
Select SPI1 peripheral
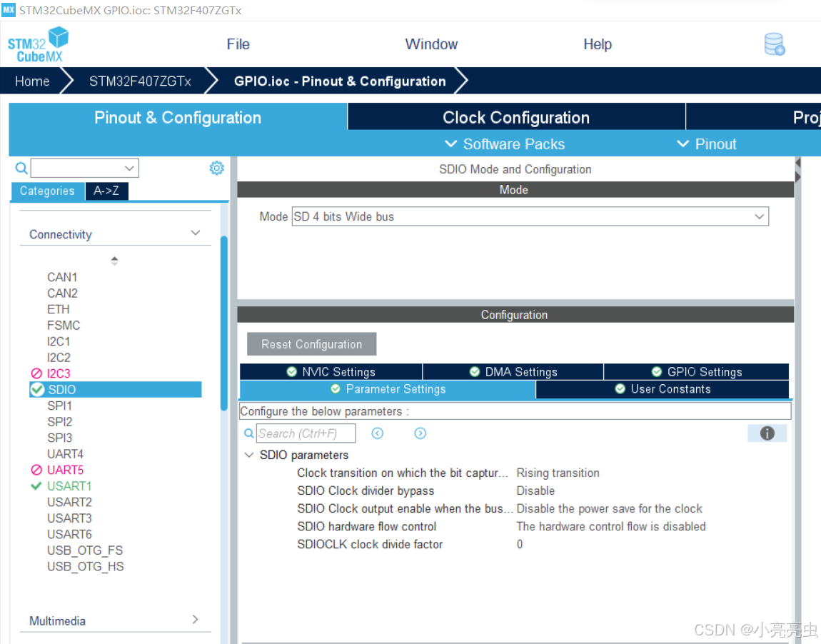pos(60,406)
